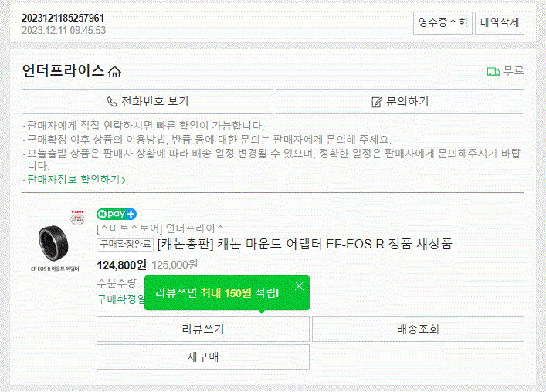Click the 124,800원 price text

coord(121,265)
